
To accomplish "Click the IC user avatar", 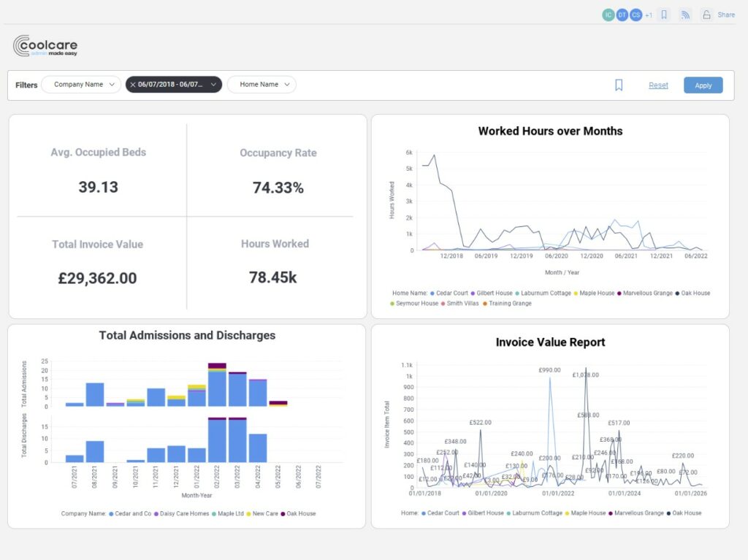I will pyautogui.click(x=608, y=15).
